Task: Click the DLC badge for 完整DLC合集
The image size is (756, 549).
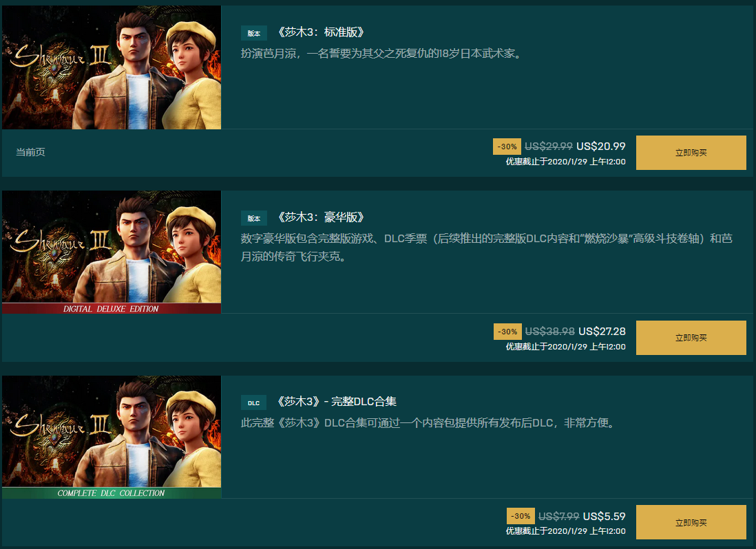Action: click(253, 402)
